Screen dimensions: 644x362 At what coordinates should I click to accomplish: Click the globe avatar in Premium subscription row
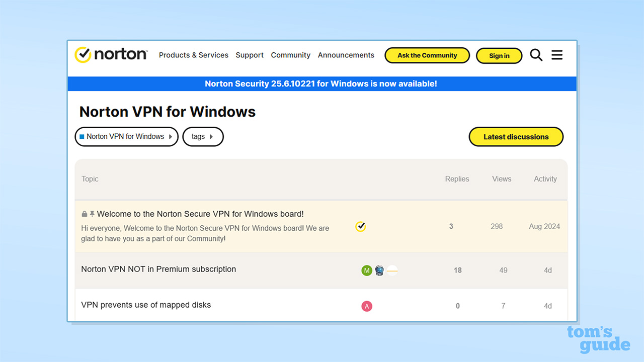tap(379, 270)
